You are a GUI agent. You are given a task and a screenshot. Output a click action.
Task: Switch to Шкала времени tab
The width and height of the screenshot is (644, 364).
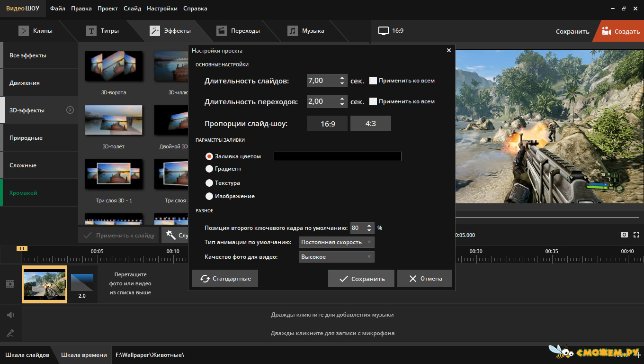point(84,355)
